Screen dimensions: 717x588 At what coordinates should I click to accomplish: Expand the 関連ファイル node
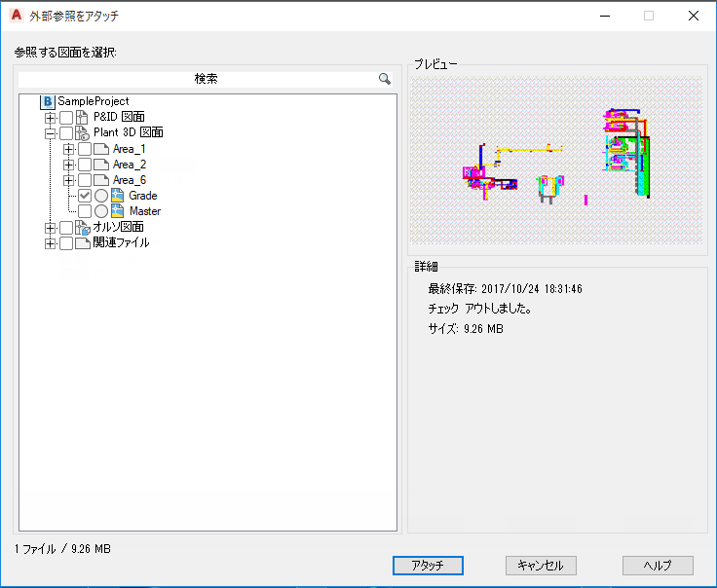point(51,243)
